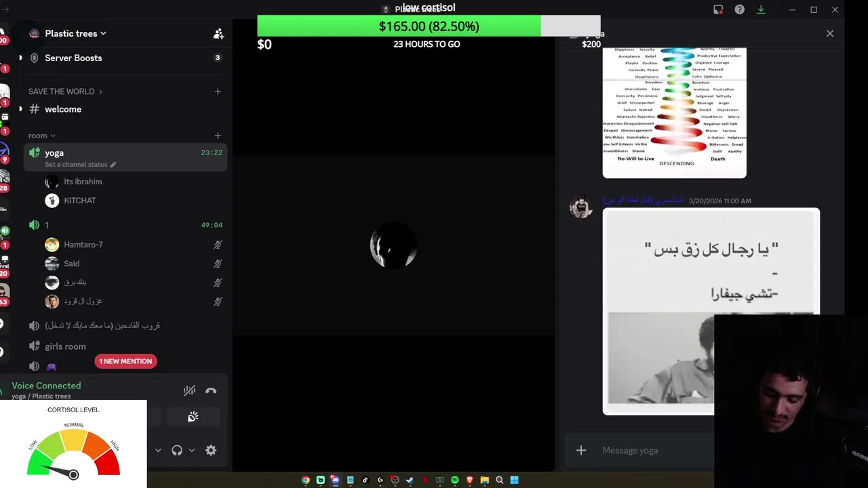Open the Windows Start menu
Viewport: 868px width, 488px height.
(x=515, y=480)
